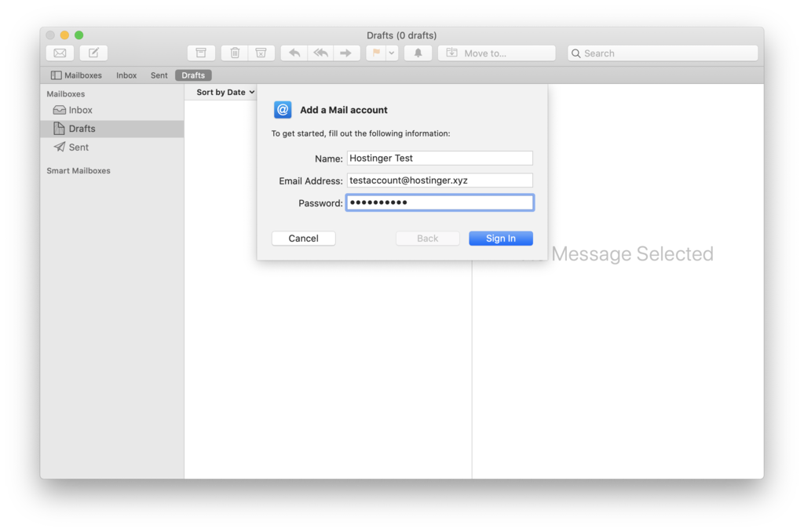Click into the Search field
The width and height of the screenshot is (804, 532).
point(663,53)
